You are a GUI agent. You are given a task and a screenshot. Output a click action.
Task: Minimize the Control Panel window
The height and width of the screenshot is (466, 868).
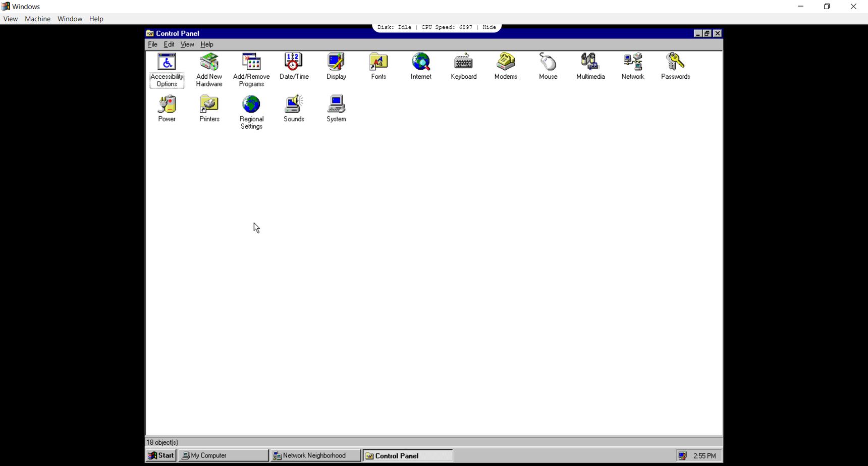click(698, 33)
